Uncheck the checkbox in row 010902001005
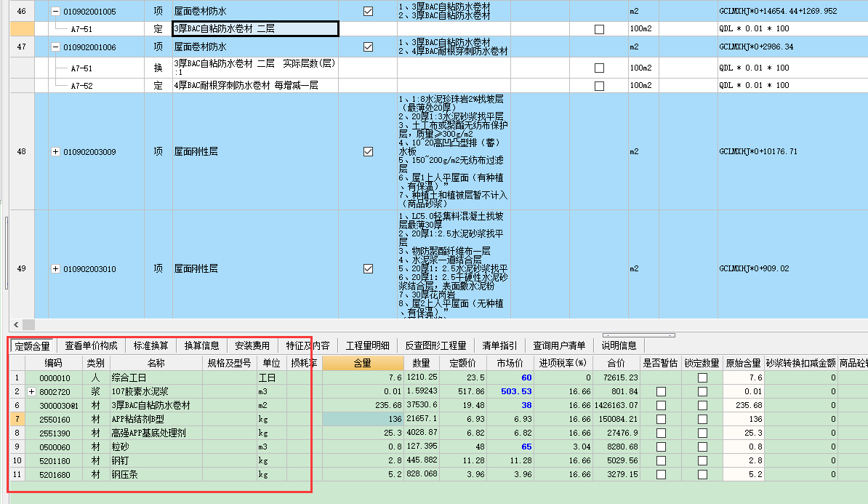Screen dimensions: 868x504 pos(368,11)
